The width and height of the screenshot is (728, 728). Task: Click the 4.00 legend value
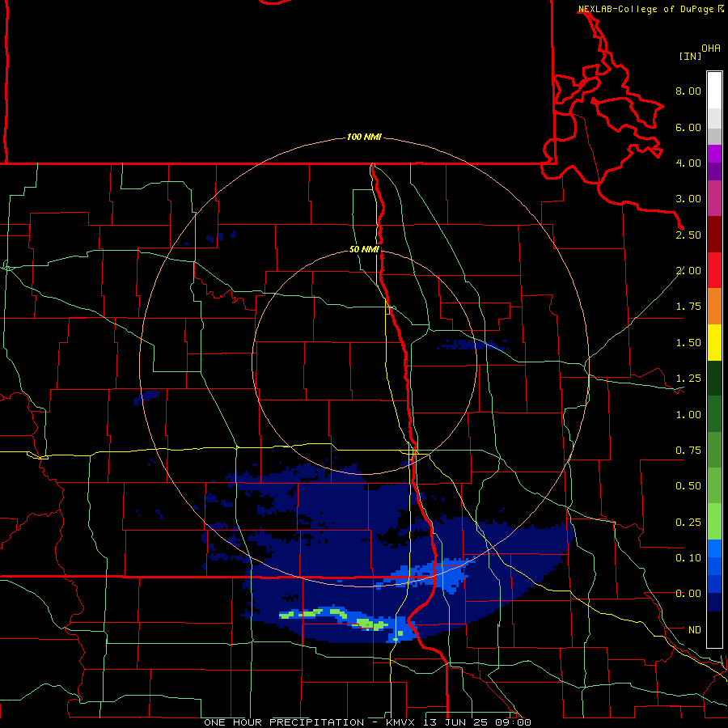[x=688, y=163]
